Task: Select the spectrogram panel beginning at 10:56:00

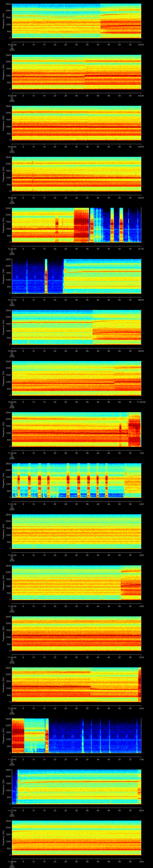Action: tap(76, 225)
